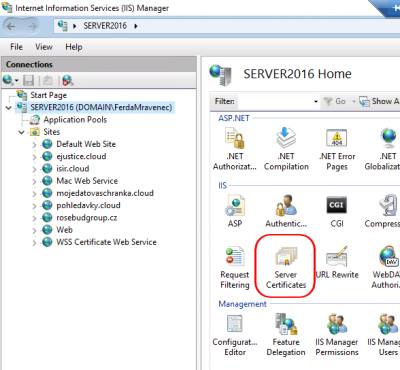The width and height of the screenshot is (400, 370).
Task: Open the Server Certificates feature
Action: pos(286,267)
